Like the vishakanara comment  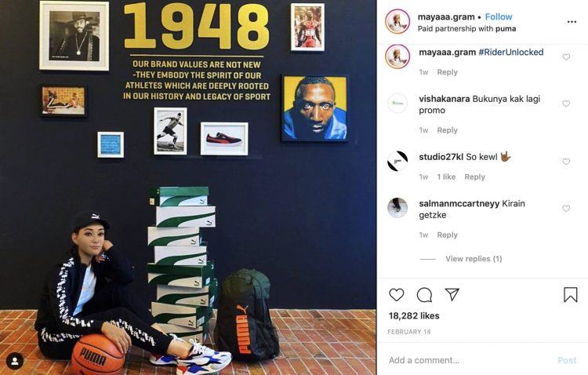566,104
